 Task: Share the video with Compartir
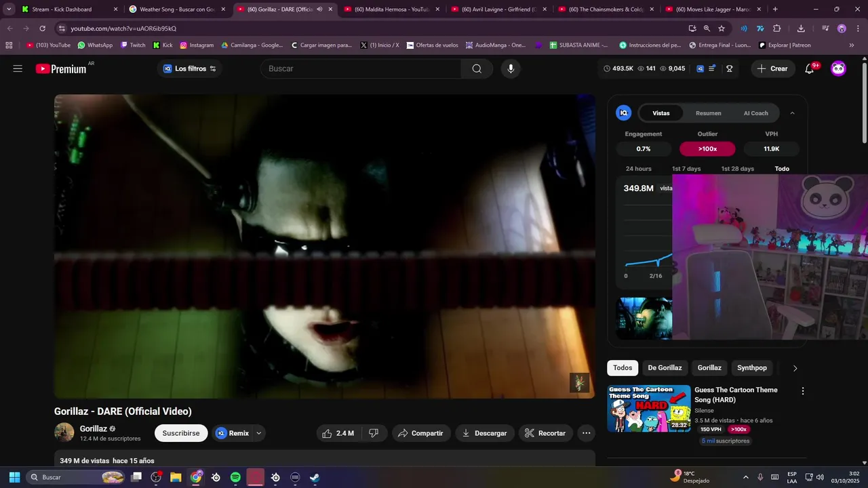pyautogui.click(x=420, y=433)
